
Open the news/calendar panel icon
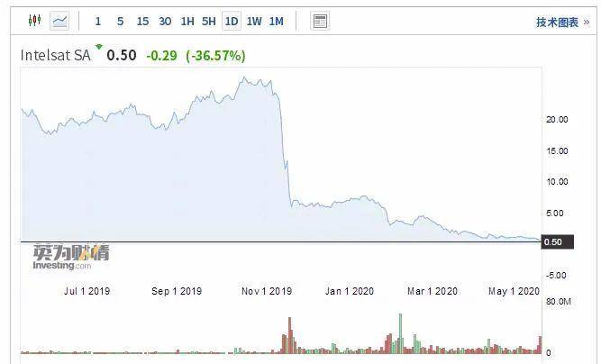320,21
